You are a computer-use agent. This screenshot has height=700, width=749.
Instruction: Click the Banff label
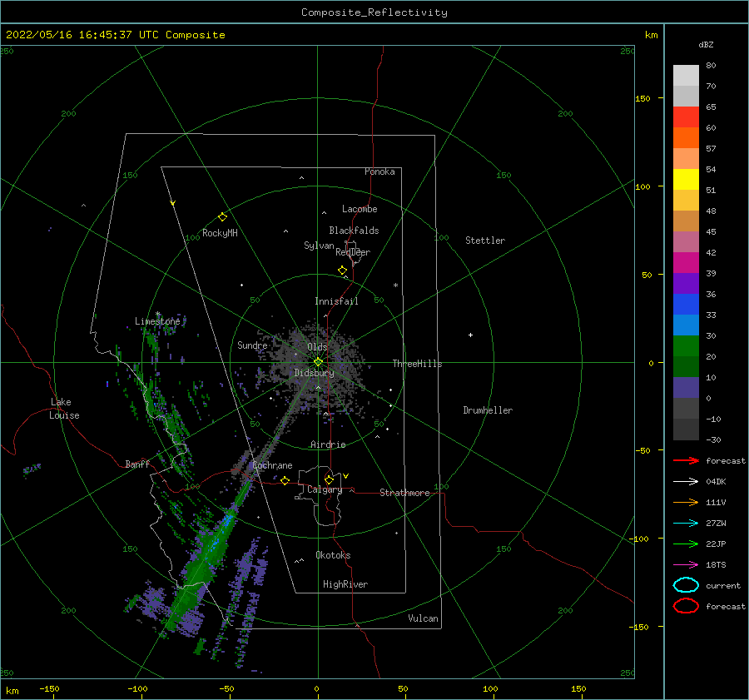click(137, 464)
